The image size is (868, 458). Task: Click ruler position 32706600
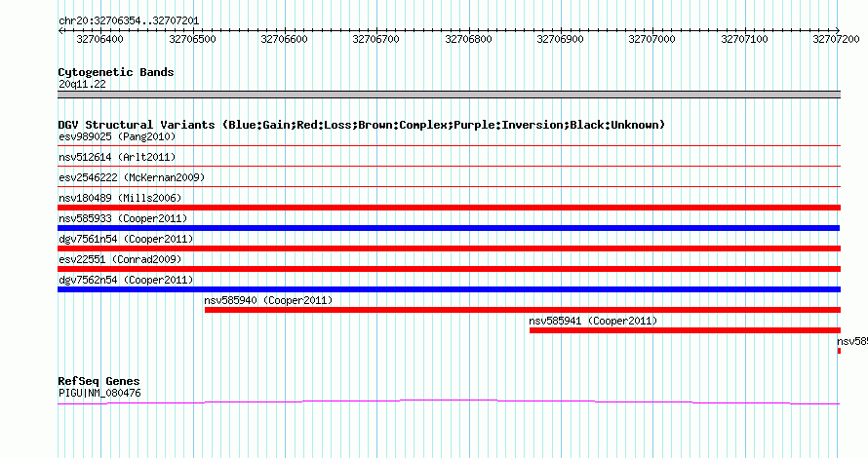pos(284,39)
